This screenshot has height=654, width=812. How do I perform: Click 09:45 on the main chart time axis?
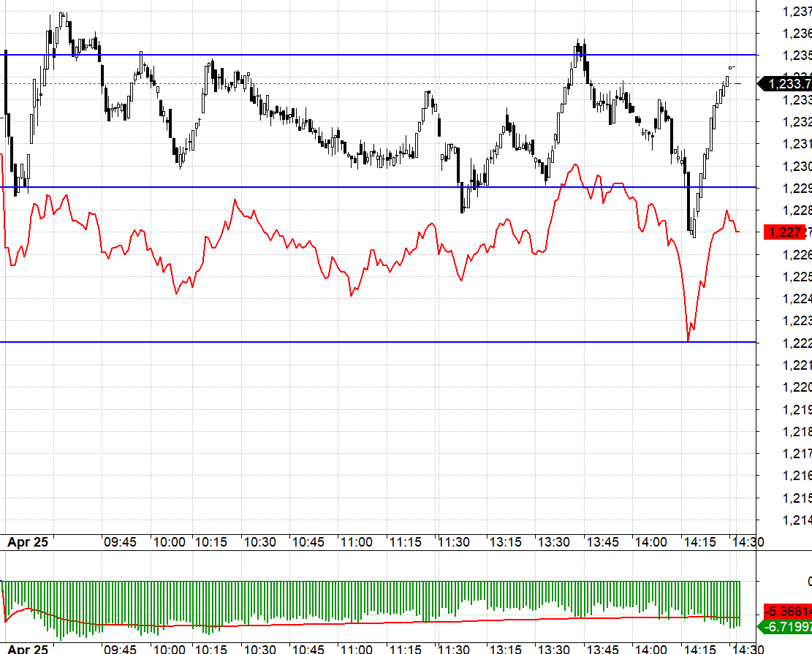point(120,543)
